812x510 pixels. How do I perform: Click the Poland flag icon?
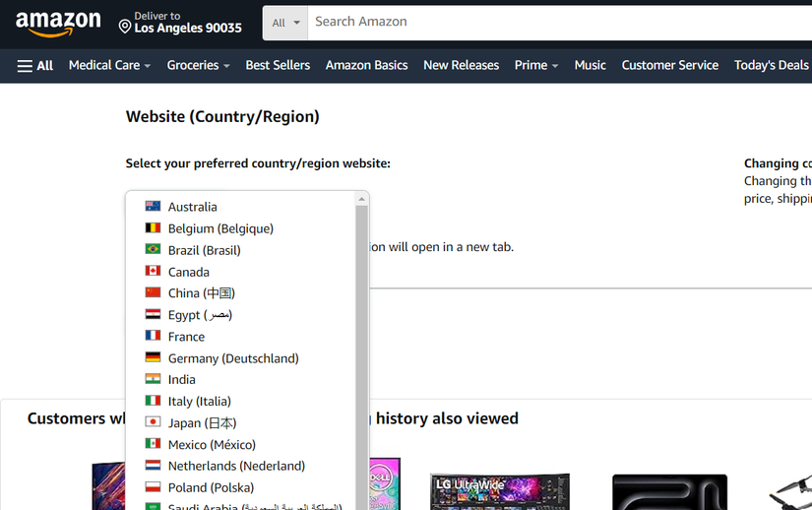tap(153, 487)
